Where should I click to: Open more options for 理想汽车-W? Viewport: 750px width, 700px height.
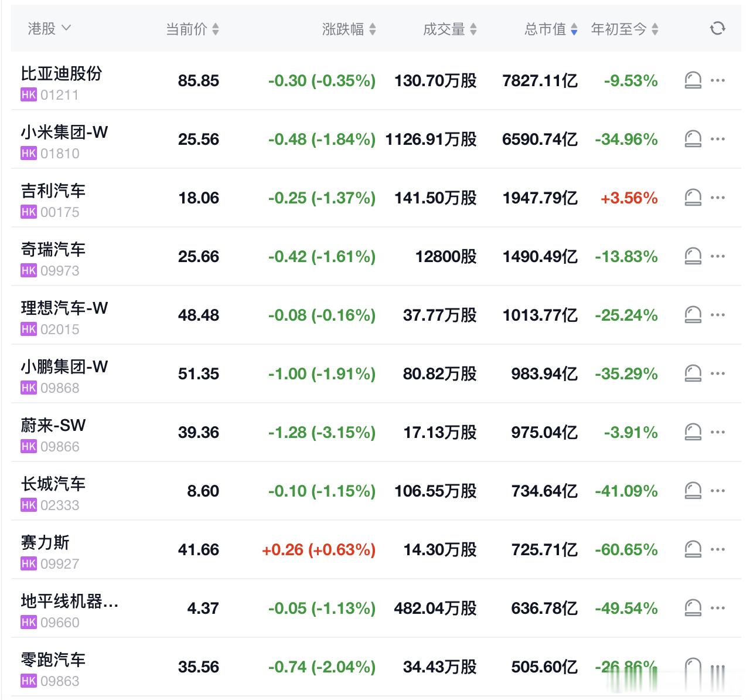click(x=718, y=315)
